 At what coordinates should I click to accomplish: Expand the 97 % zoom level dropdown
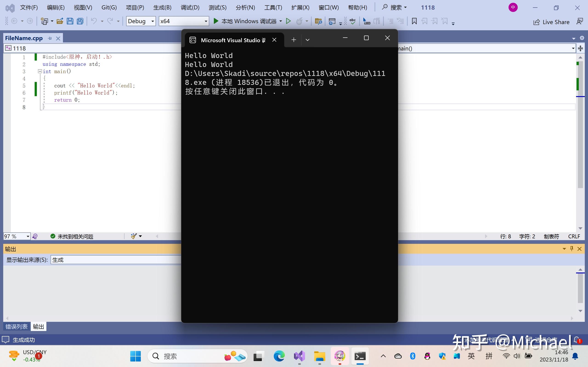[28, 236]
